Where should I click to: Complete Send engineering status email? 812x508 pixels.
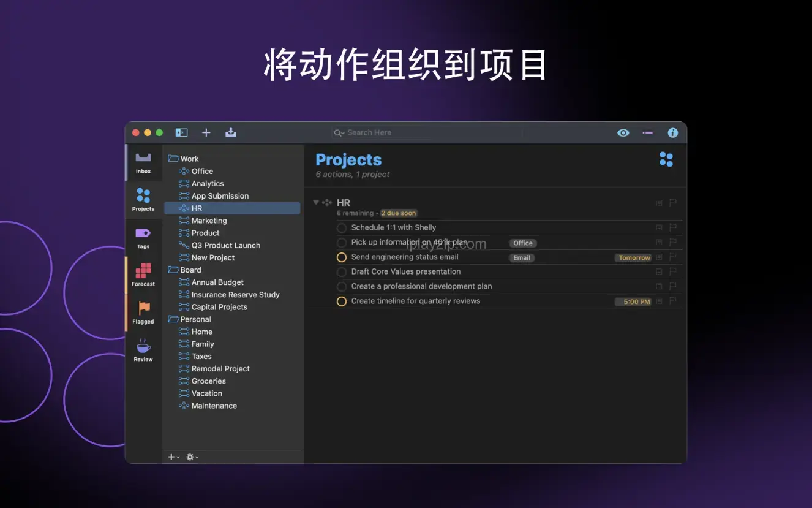[x=342, y=257]
